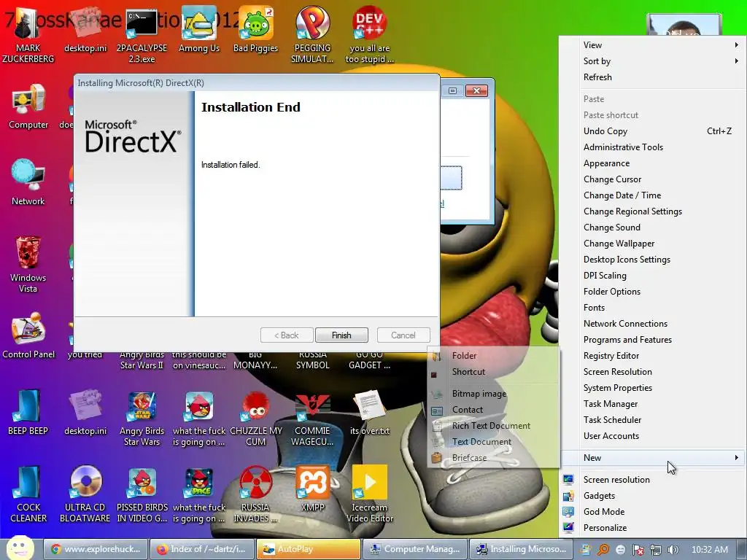Click the Installing Microso... taskbar button

click(x=521, y=549)
